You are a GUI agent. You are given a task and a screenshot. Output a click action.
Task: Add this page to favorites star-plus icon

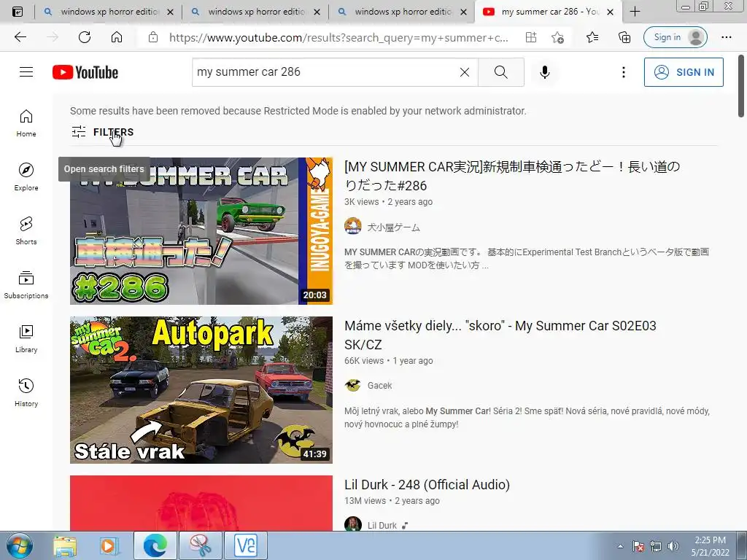557,37
